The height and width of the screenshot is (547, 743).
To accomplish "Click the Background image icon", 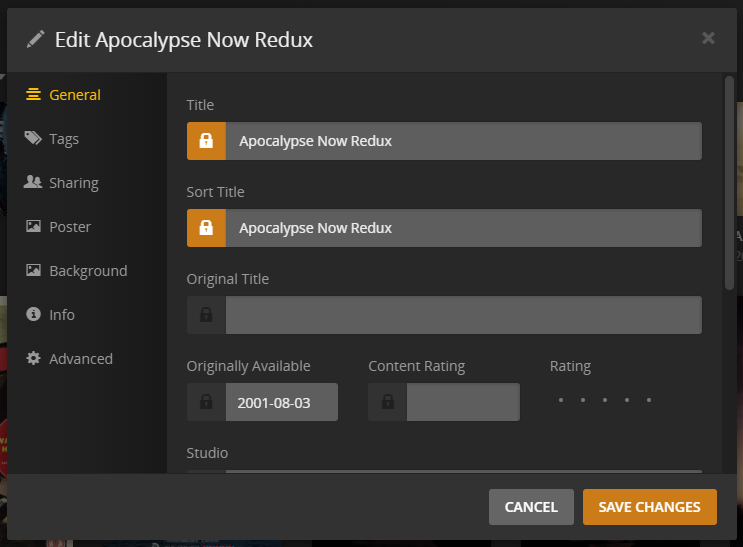I will pos(33,270).
